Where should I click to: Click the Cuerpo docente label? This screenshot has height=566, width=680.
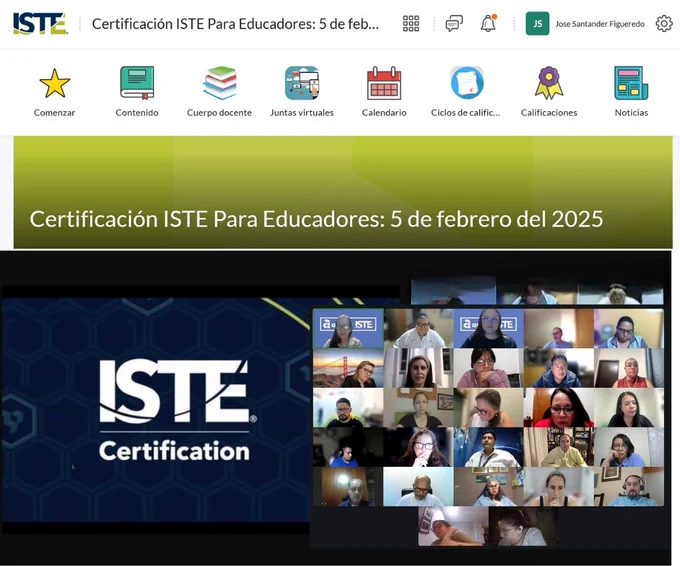(x=219, y=113)
